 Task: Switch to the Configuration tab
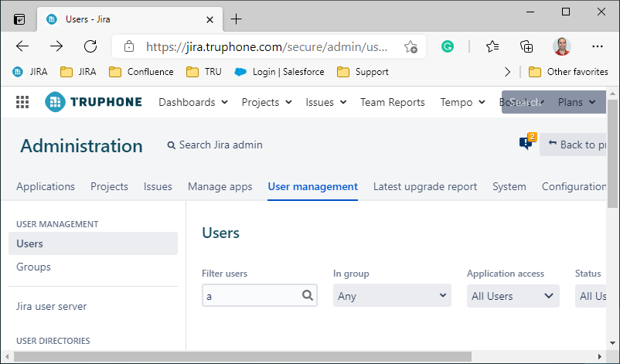[x=574, y=186]
